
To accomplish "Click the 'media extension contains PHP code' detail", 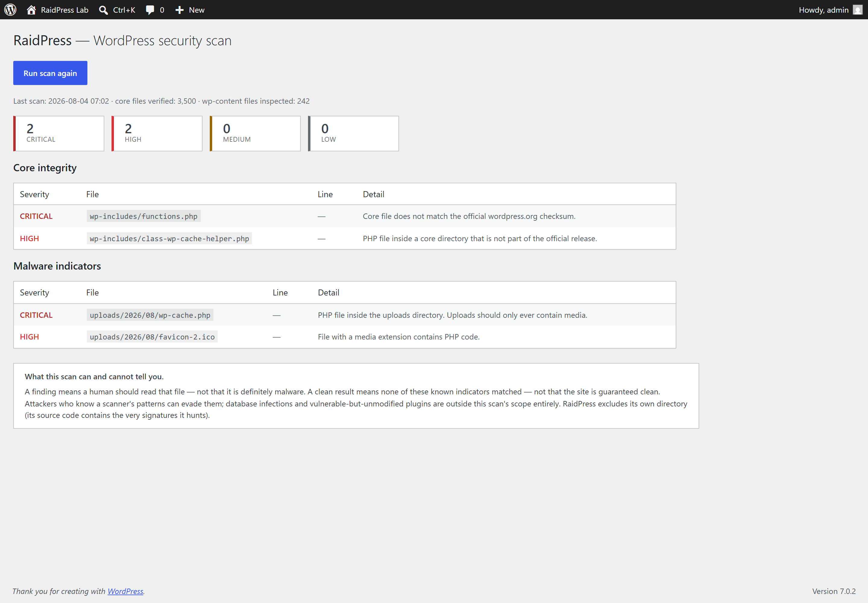I will [398, 337].
